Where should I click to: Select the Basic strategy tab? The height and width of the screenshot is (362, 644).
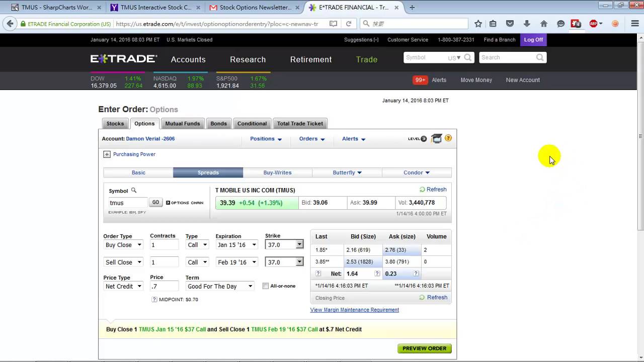[x=138, y=172]
